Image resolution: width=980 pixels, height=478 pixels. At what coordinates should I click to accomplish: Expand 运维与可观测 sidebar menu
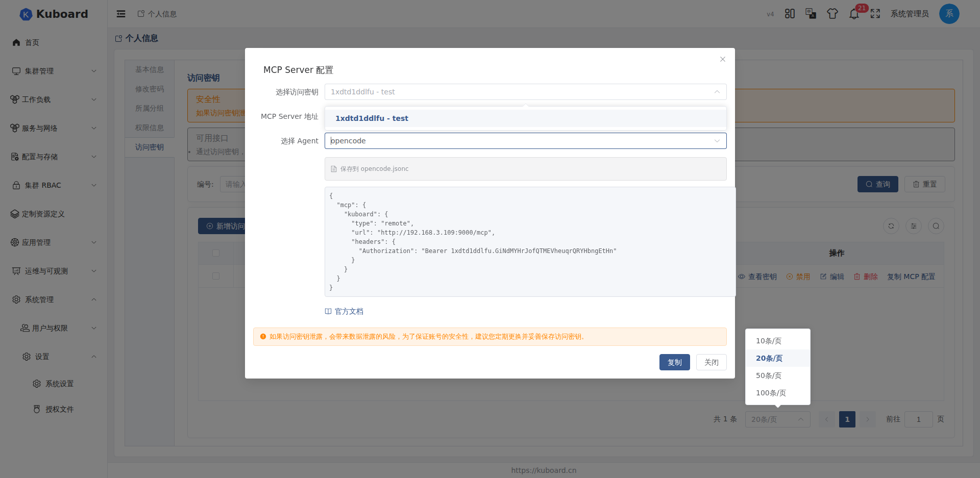(x=54, y=271)
